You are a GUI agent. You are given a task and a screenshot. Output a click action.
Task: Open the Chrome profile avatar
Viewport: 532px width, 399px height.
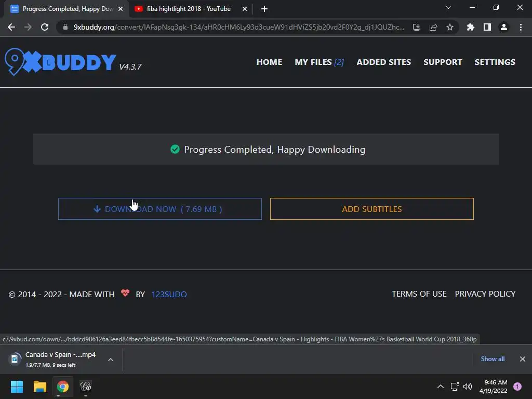pos(503,27)
